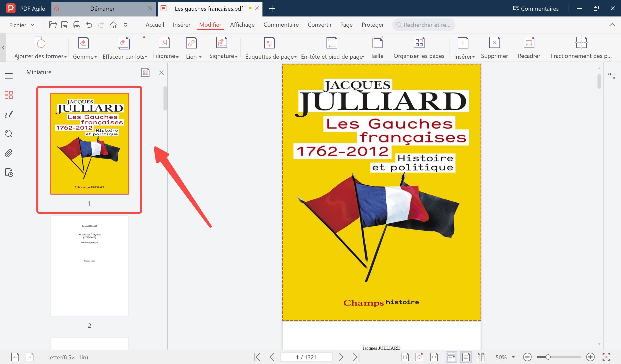The height and width of the screenshot is (364, 621).
Task: Click Organiser les pages
Action: click(419, 48)
